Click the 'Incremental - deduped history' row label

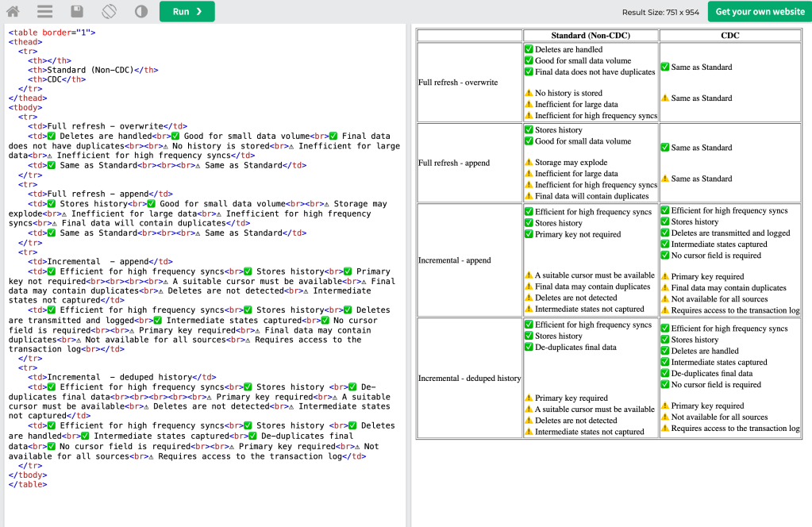(469, 379)
